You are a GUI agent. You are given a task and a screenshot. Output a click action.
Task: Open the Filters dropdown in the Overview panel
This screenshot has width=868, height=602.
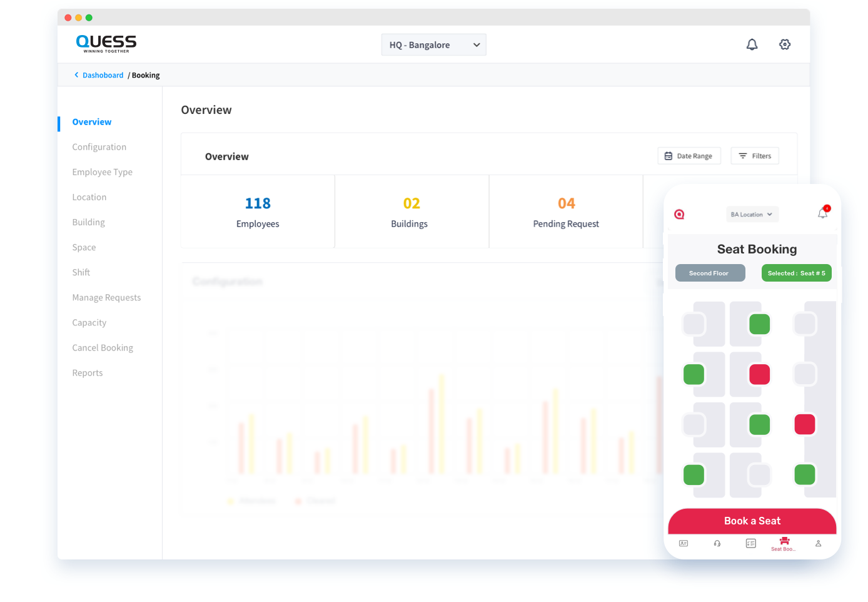pyautogui.click(x=755, y=155)
